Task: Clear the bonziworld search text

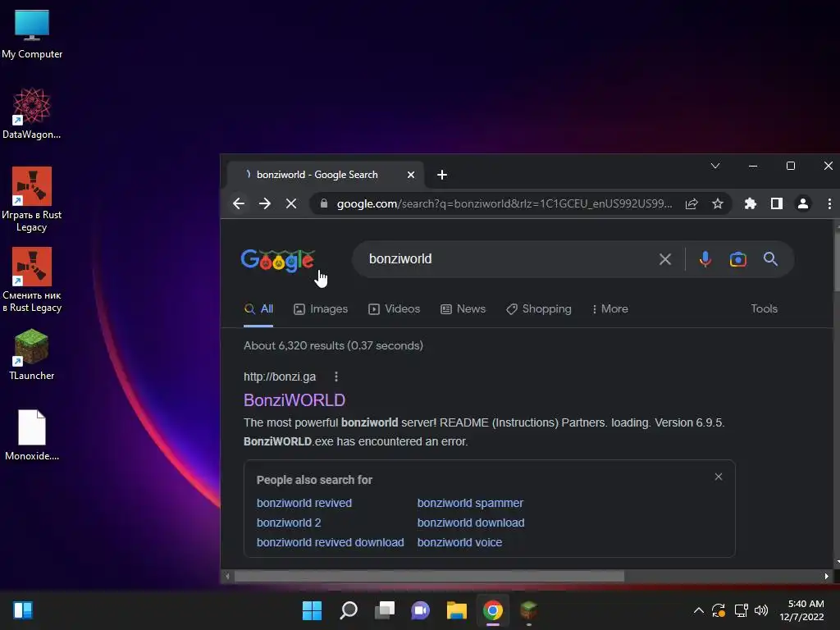Action: (x=665, y=259)
